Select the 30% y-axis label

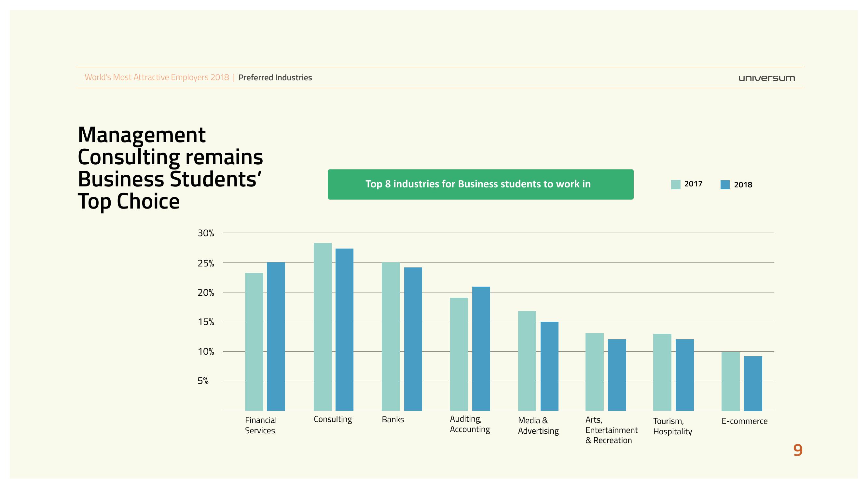tap(206, 233)
